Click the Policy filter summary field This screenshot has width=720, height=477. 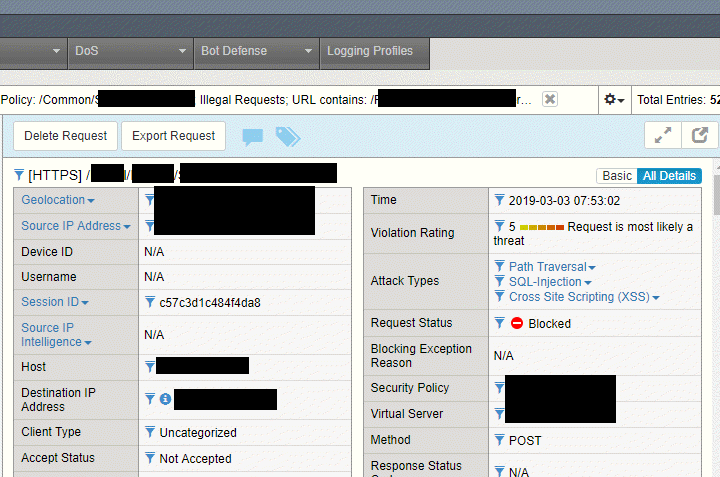298,100
